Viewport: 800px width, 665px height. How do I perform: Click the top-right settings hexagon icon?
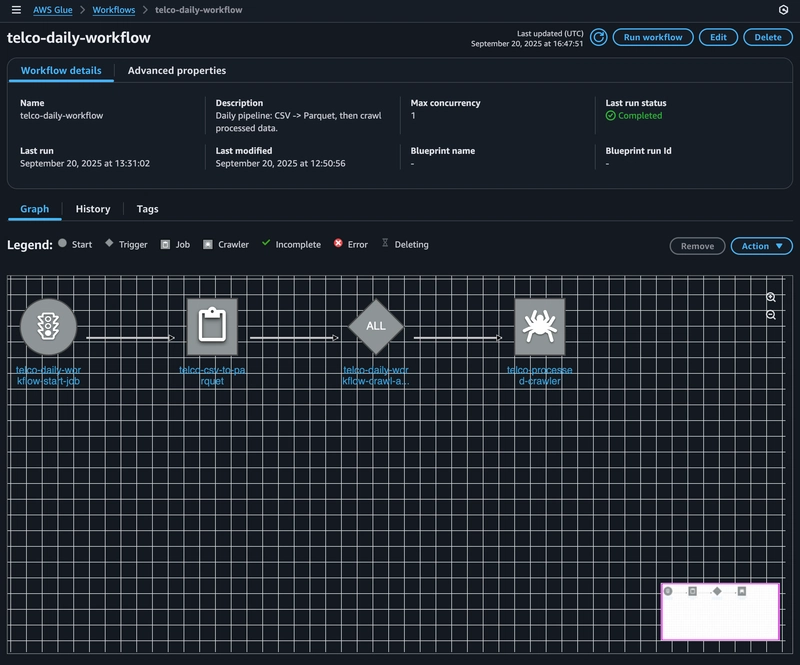(783, 10)
